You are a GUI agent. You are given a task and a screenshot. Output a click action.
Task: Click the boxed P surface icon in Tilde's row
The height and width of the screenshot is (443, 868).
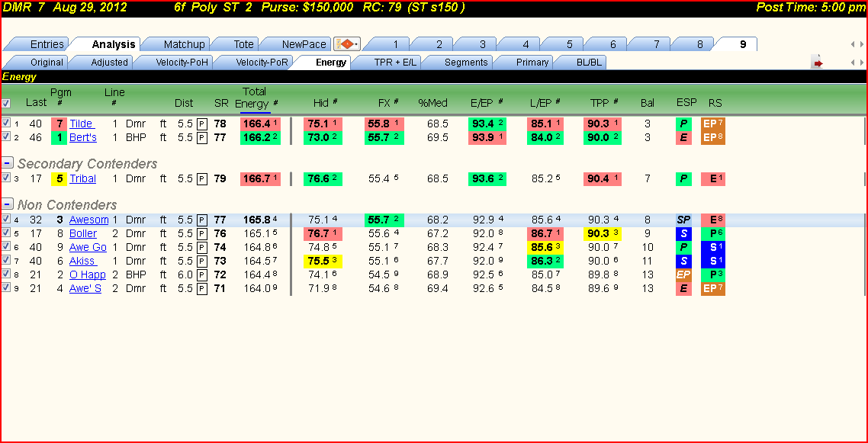[203, 124]
